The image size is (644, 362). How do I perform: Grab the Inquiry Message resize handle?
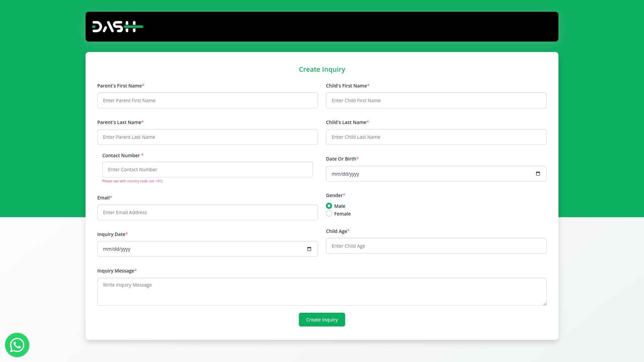pos(545,304)
